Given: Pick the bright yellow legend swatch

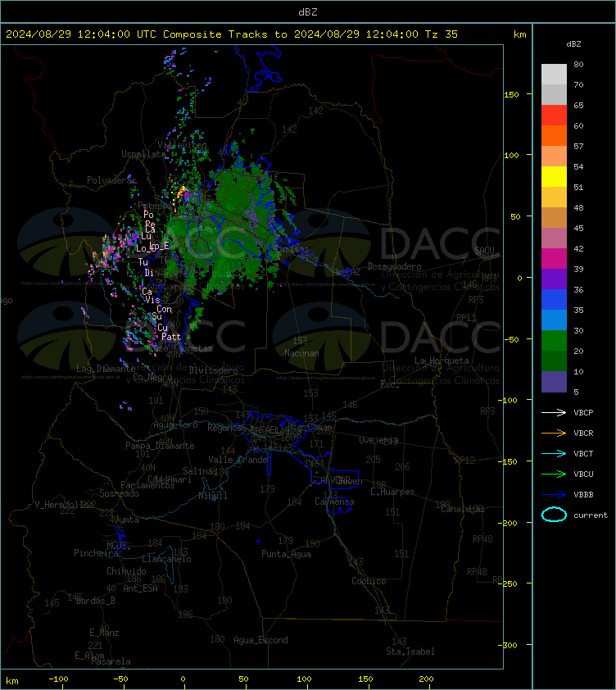Looking at the screenshot, I should 554,176.
